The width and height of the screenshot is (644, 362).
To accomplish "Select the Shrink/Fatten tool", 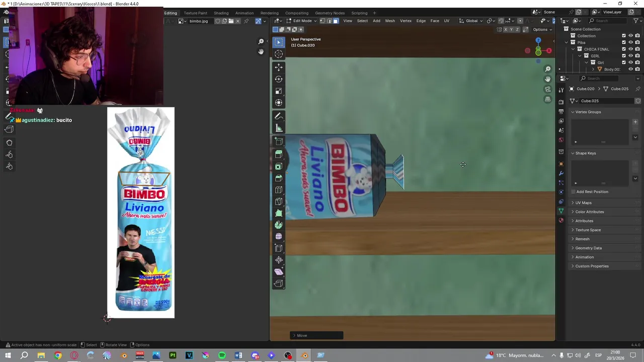I will pyautogui.click(x=279, y=260).
